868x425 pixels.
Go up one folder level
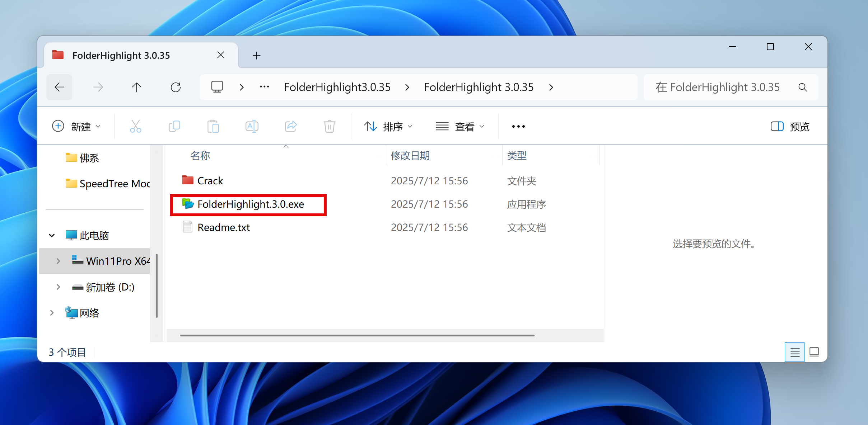[x=136, y=87]
